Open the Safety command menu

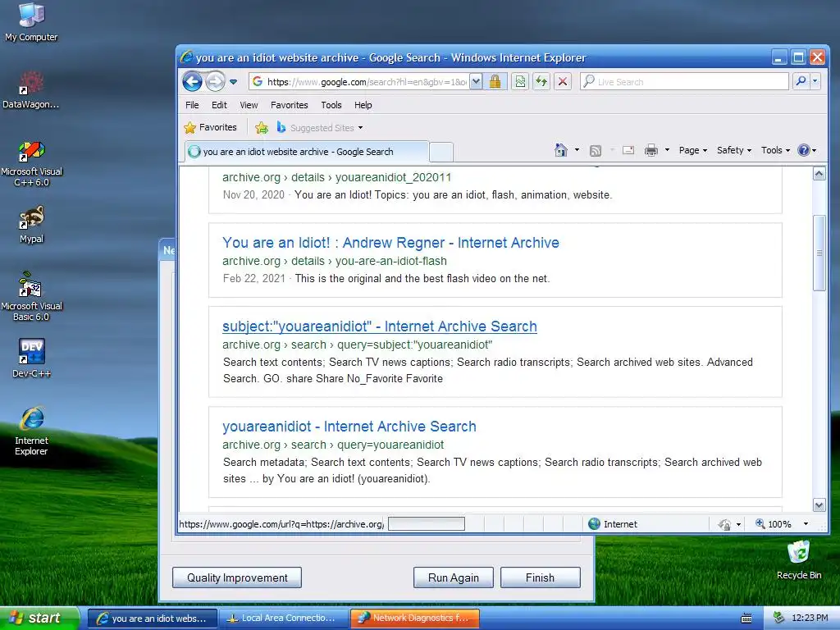[x=734, y=151]
